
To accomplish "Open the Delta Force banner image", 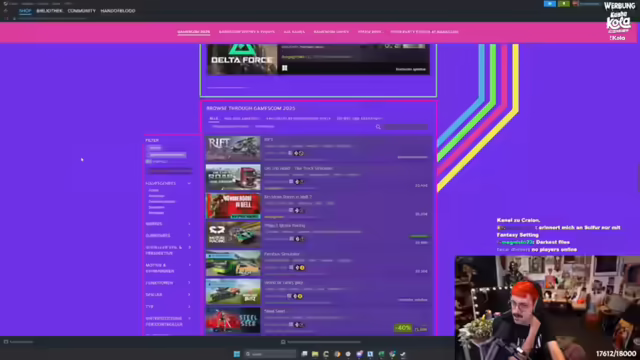I will [x=242, y=59].
